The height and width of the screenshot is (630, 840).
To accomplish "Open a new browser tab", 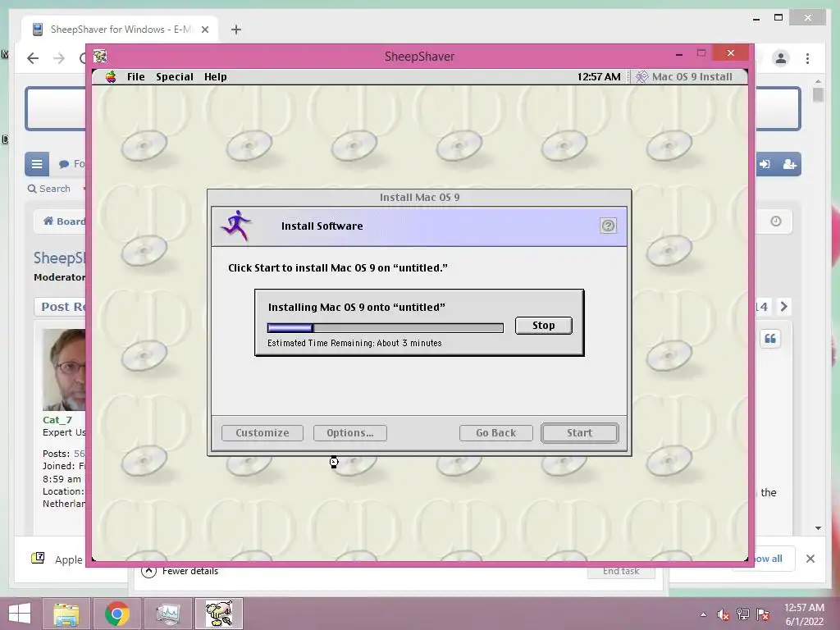I will (235, 30).
